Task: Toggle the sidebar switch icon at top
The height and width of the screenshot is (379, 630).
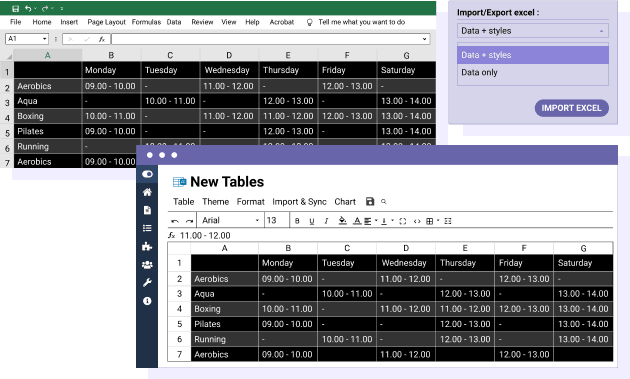Action: tap(147, 174)
